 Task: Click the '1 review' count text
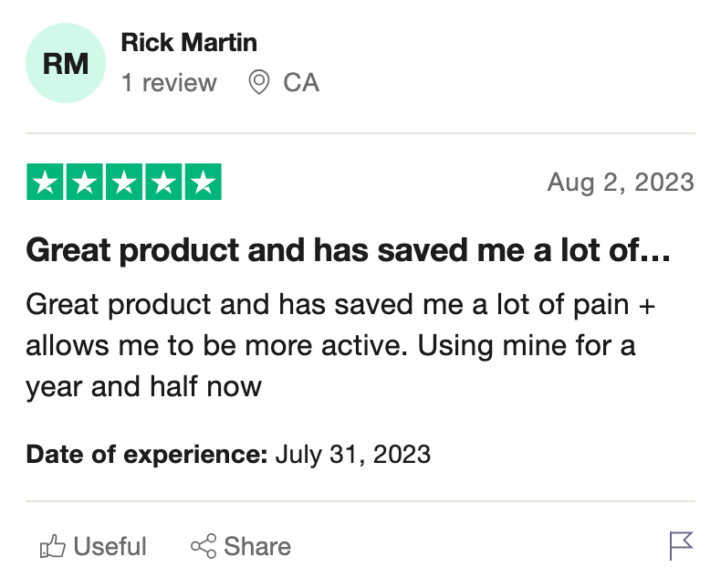(169, 83)
